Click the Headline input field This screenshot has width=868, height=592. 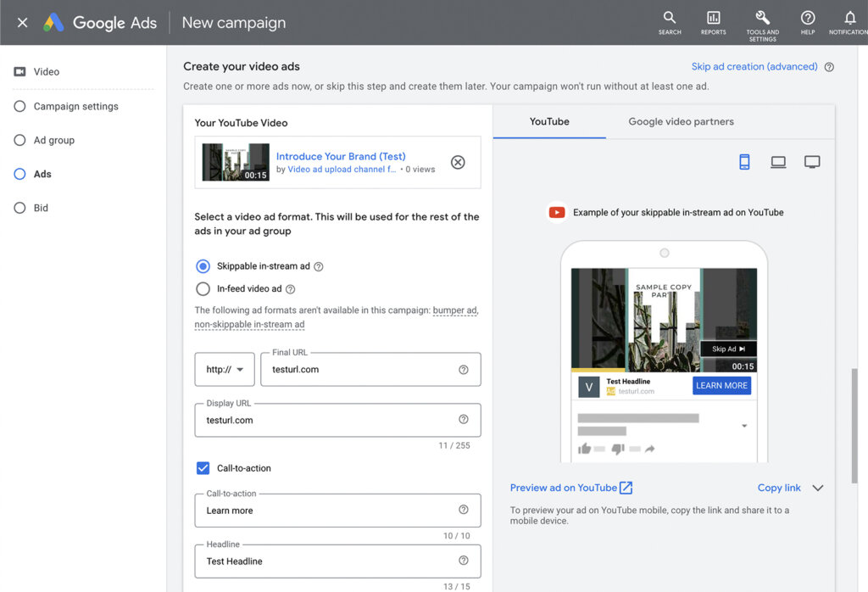tap(331, 561)
